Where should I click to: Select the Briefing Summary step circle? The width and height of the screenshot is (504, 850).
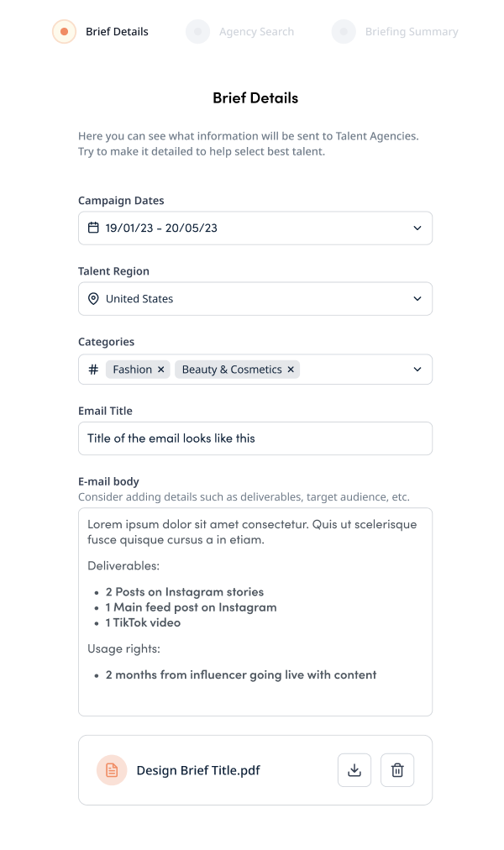point(344,32)
